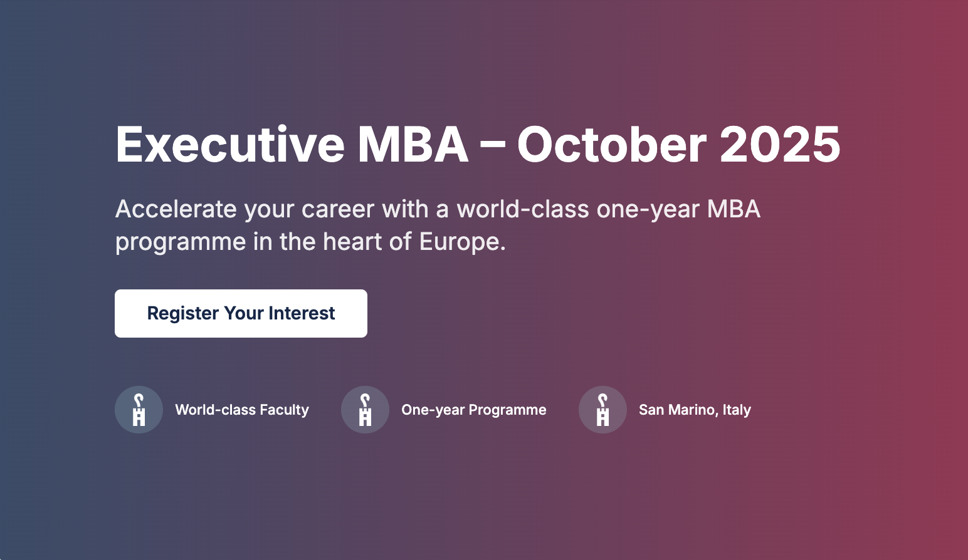Image resolution: width=968 pixels, height=560 pixels.
Task: Click the San Marino, Italy label
Action: point(695,410)
